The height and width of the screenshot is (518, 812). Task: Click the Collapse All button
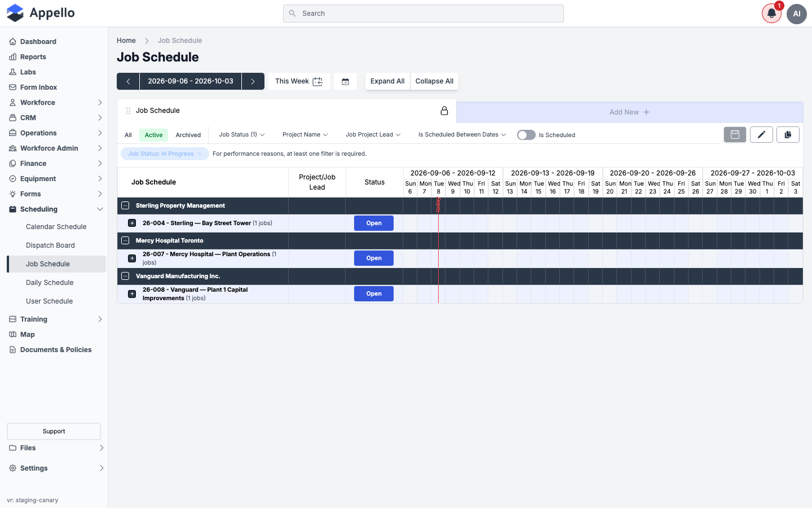434,81
